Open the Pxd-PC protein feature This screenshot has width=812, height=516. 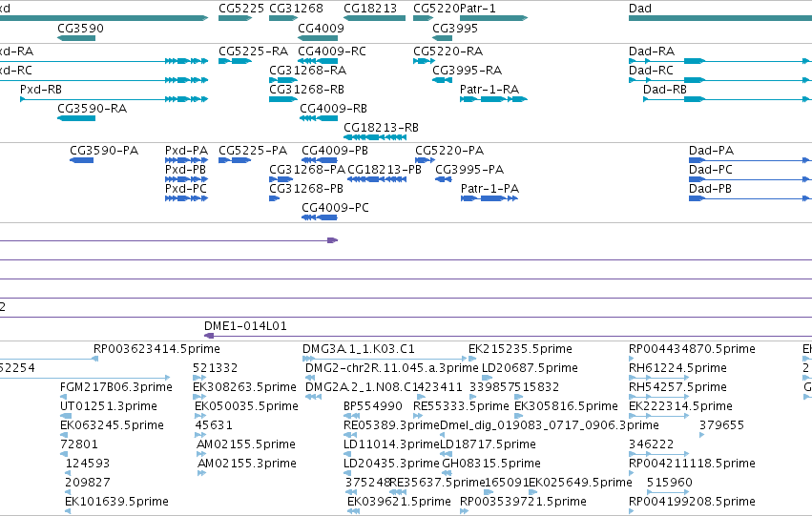tap(186, 198)
